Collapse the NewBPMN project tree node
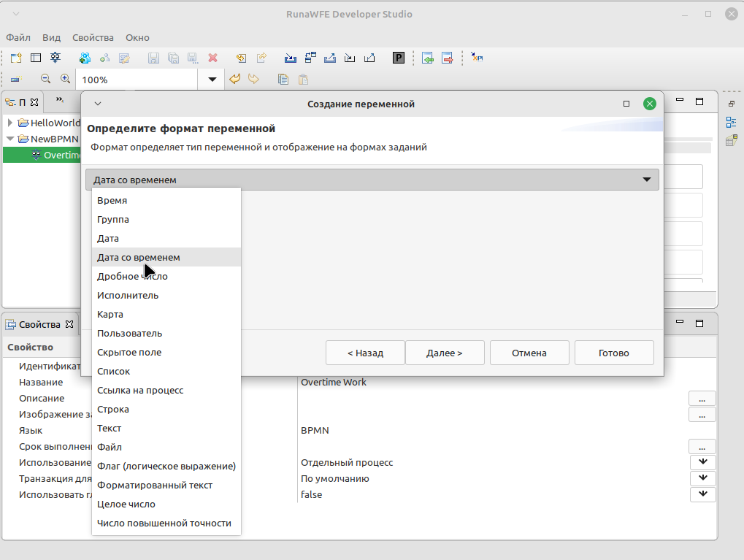Viewport: 744px width, 560px height. point(10,139)
